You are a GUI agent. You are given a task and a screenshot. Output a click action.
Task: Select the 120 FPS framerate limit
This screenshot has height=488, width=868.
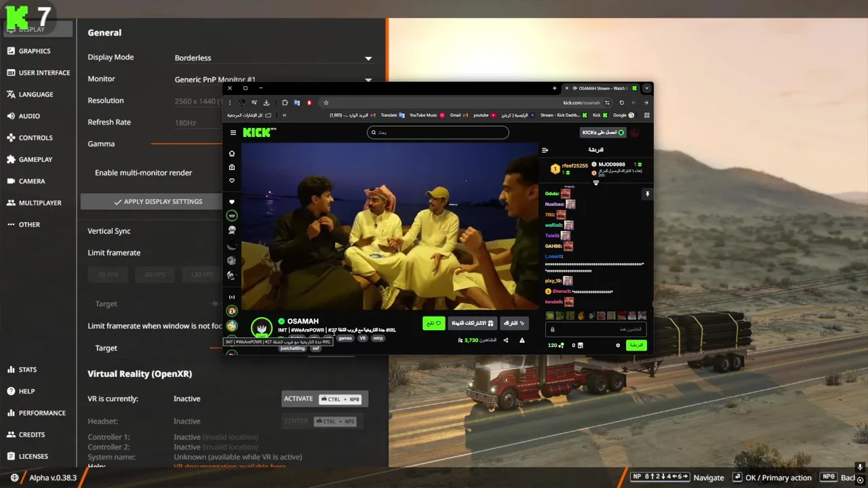pyautogui.click(x=202, y=274)
